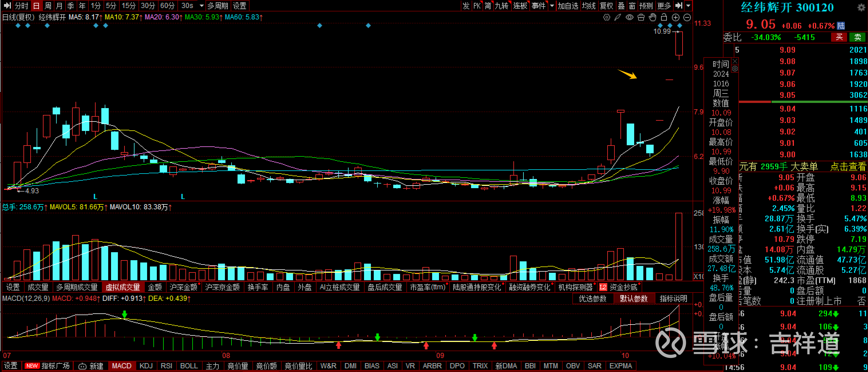The image size is (868, 372).
Task: Select the 日 daily period
Action: 36,6
